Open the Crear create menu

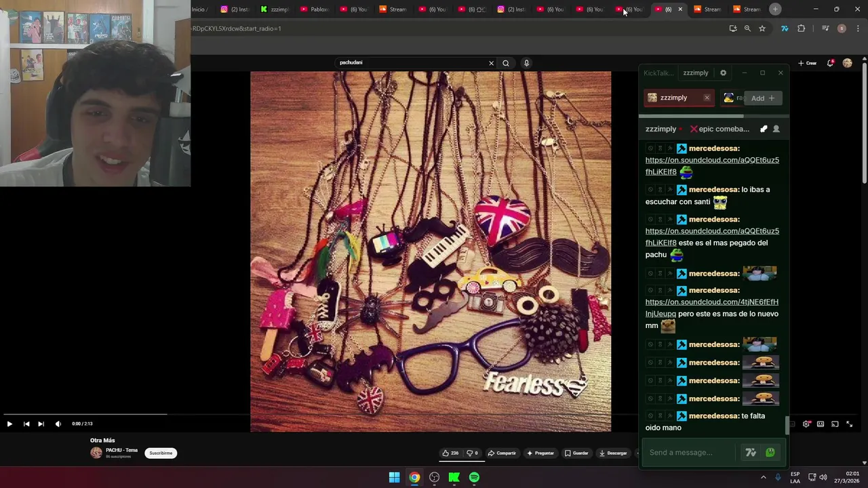pos(807,63)
